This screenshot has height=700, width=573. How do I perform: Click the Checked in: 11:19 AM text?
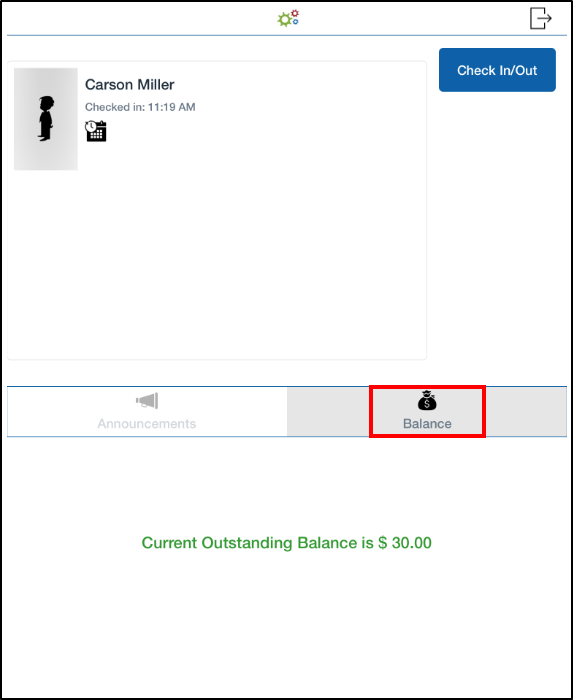point(140,107)
